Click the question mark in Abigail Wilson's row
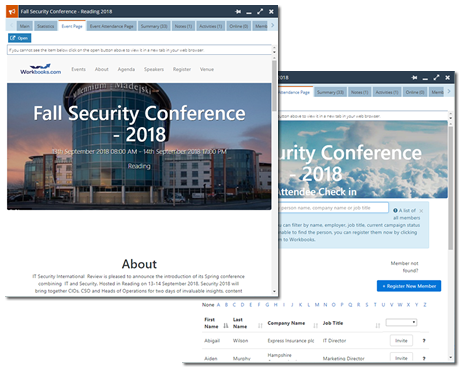The image size is (467, 372). click(424, 341)
